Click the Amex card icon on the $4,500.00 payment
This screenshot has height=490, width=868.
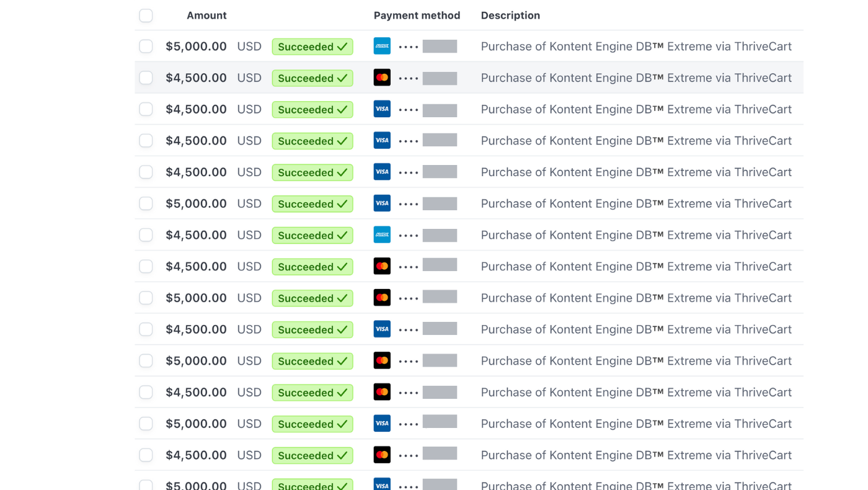point(382,235)
